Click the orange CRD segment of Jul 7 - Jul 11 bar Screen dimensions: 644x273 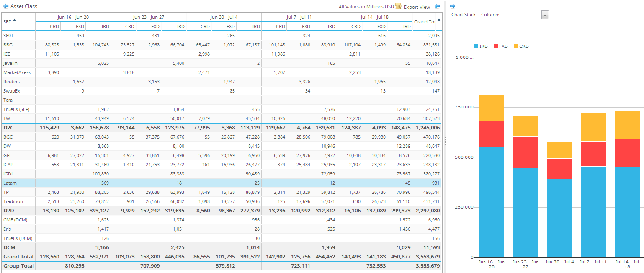tap(593, 127)
